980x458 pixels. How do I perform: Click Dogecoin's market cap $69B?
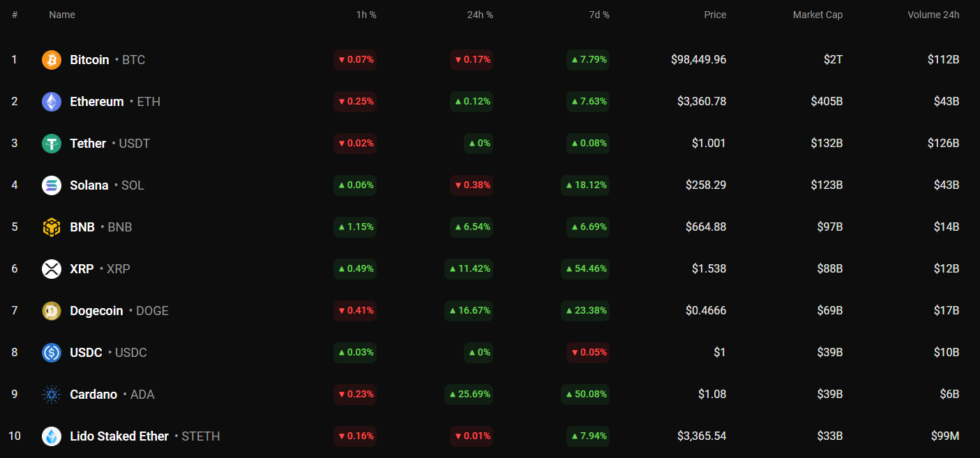830,311
